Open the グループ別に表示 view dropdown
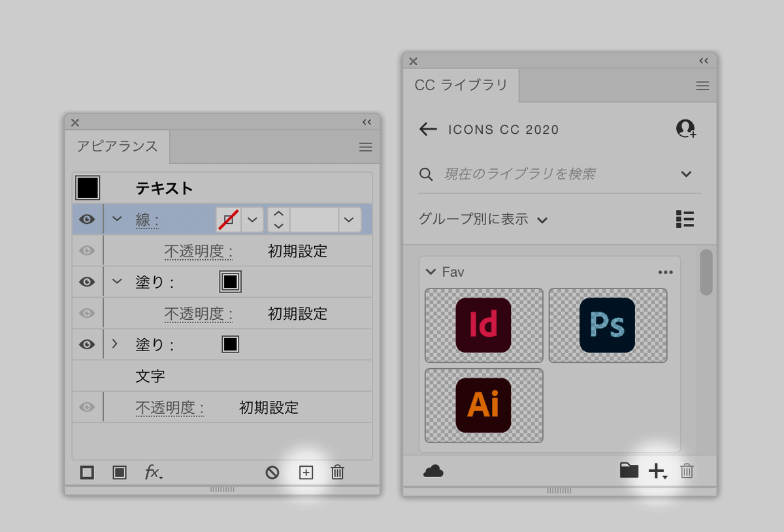 482,220
